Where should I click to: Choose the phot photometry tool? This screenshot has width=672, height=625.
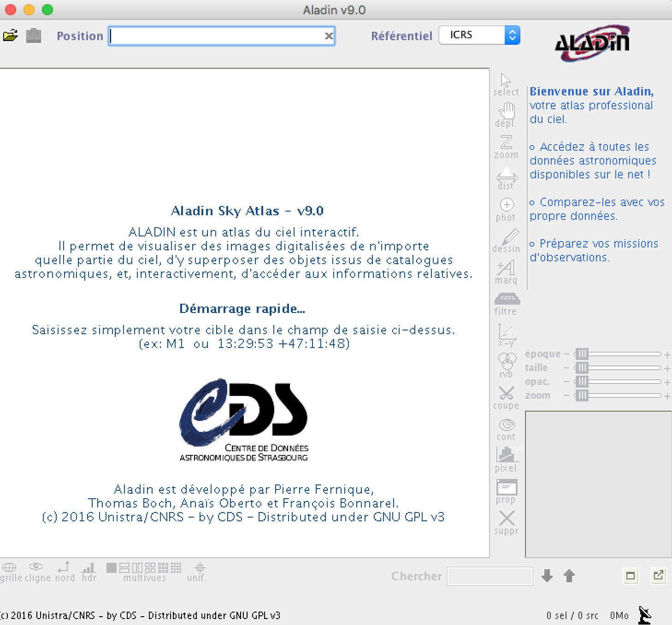(506, 209)
